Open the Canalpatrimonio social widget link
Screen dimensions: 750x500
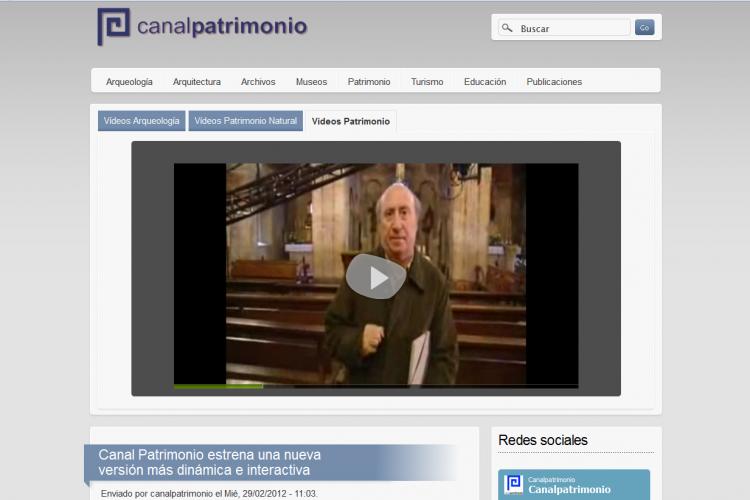(x=569, y=489)
